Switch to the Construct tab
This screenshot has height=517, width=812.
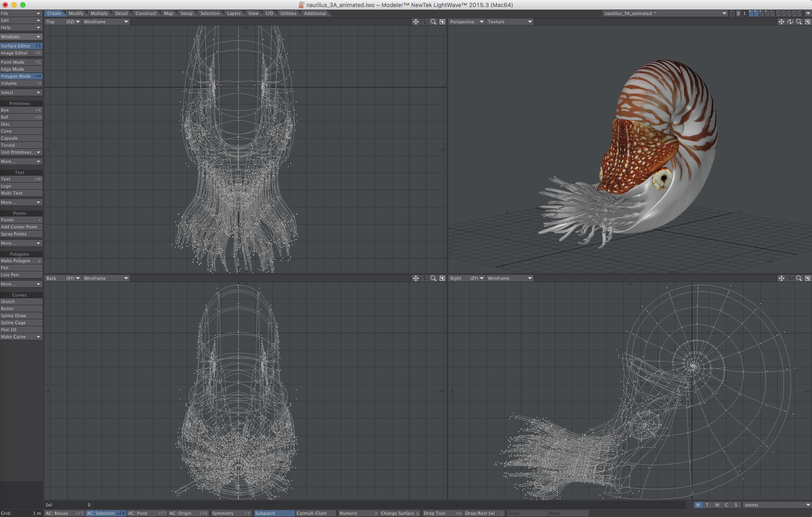tap(146, 13)
